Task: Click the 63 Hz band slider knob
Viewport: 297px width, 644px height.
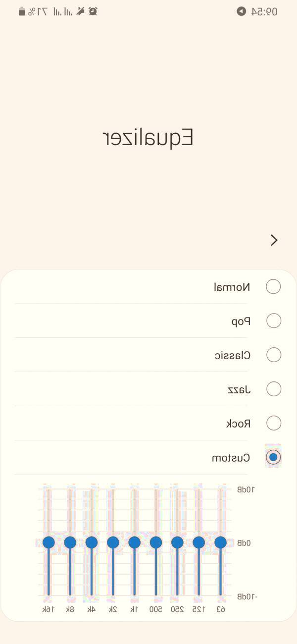Action: click(220, 542)
